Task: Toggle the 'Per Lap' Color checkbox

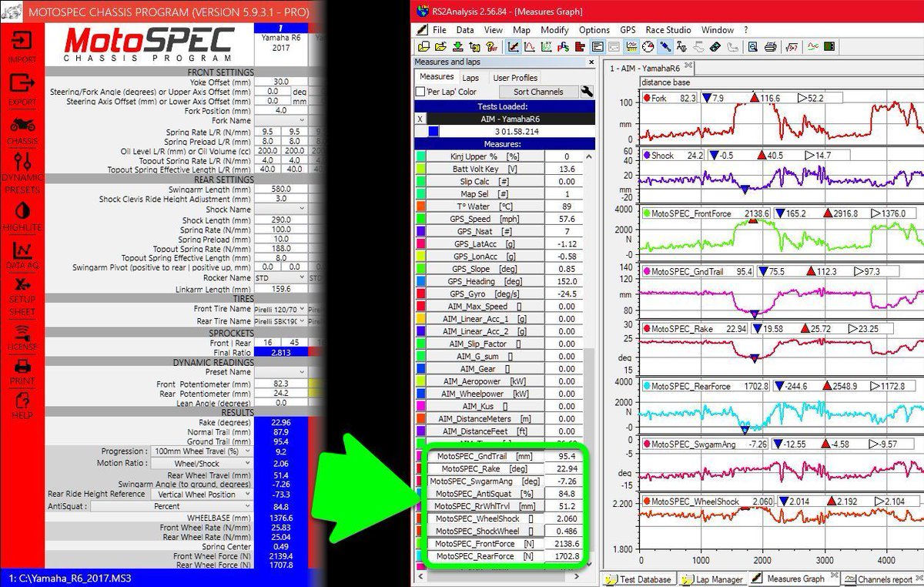Action: point(420,92)
